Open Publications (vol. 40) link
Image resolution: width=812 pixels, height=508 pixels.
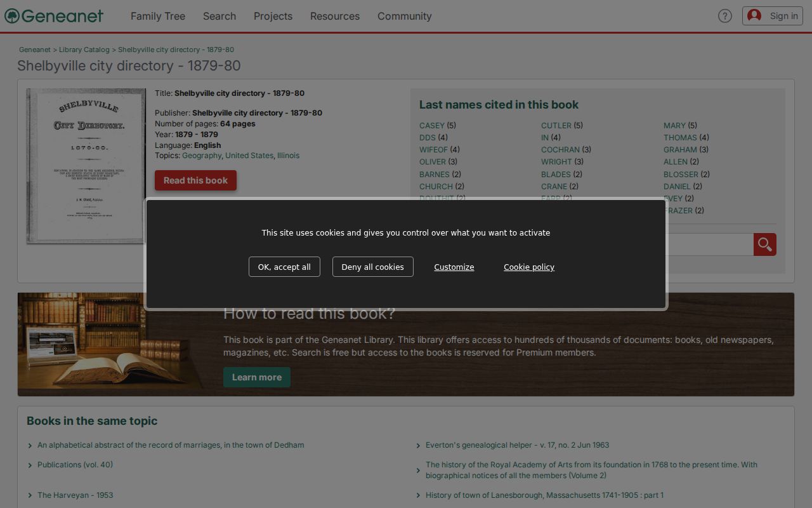tap(75, 465)
